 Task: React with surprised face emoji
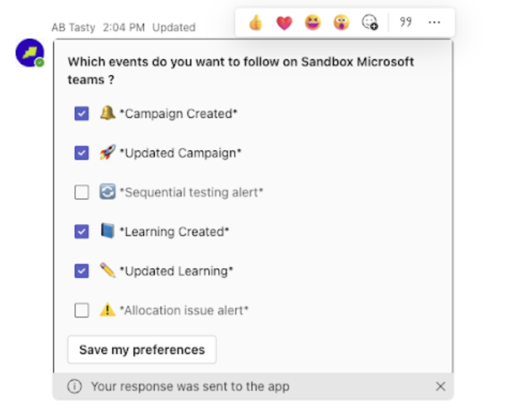tap(341, 23)
